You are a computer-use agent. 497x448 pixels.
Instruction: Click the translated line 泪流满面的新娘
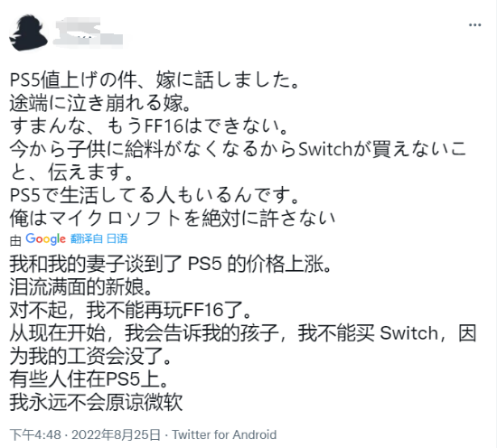tap(80, 286)
